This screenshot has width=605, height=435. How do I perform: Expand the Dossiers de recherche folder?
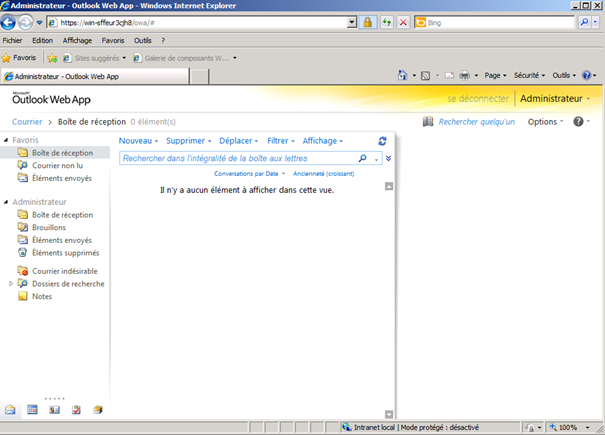tap(11, 284)
